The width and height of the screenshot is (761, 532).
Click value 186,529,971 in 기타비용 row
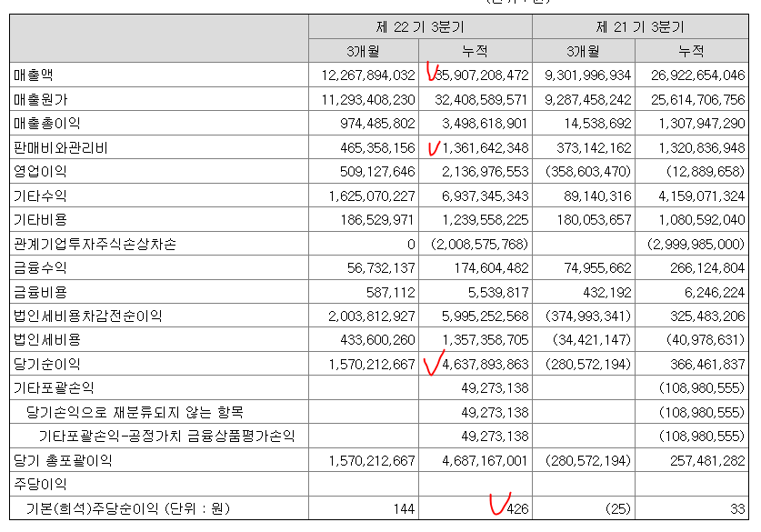(x=377, y=220)
